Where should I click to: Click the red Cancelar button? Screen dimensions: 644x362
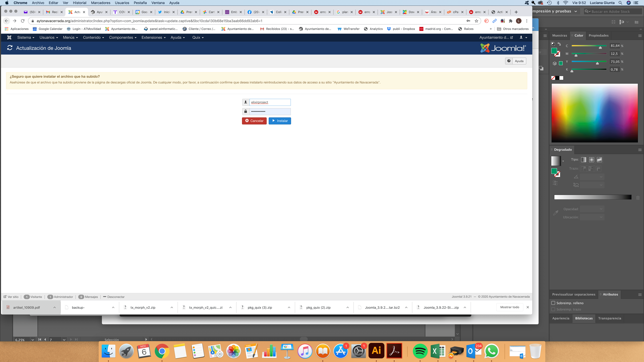pyautogui.click(x=254, y=121)
